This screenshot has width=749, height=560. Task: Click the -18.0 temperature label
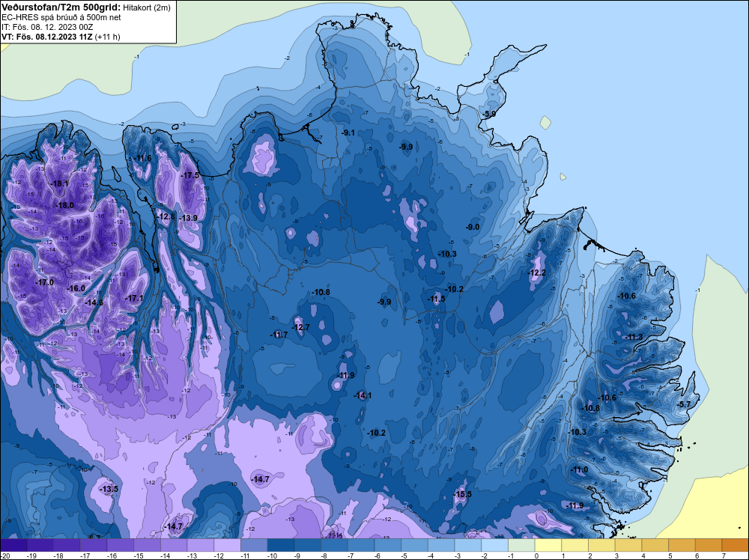point(65,205)
